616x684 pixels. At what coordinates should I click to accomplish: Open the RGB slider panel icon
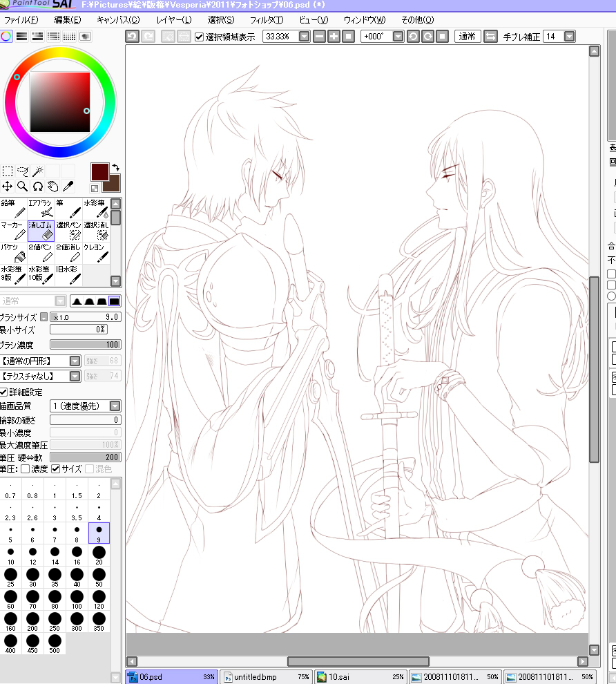[22, 36]
